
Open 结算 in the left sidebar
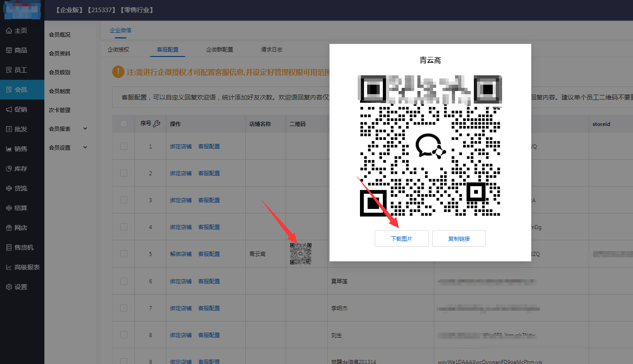tap(22, 208)
